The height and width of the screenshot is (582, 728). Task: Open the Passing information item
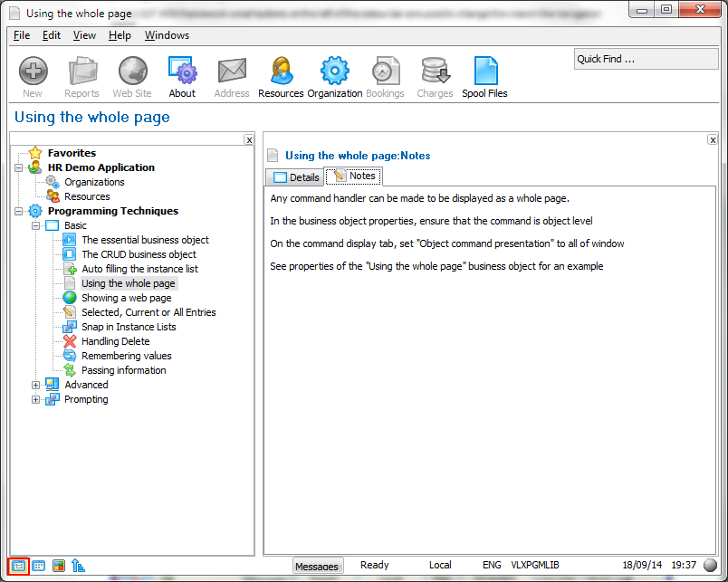coord(123,370)
